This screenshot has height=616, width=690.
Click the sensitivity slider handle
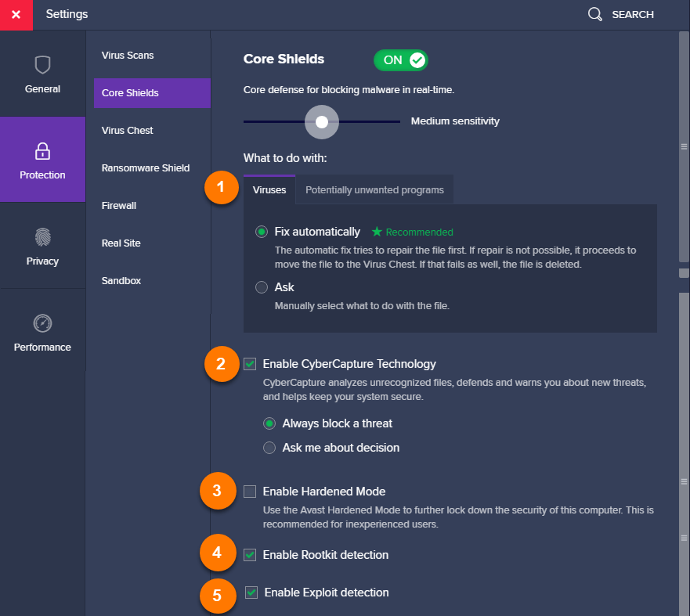pos(322,122)
